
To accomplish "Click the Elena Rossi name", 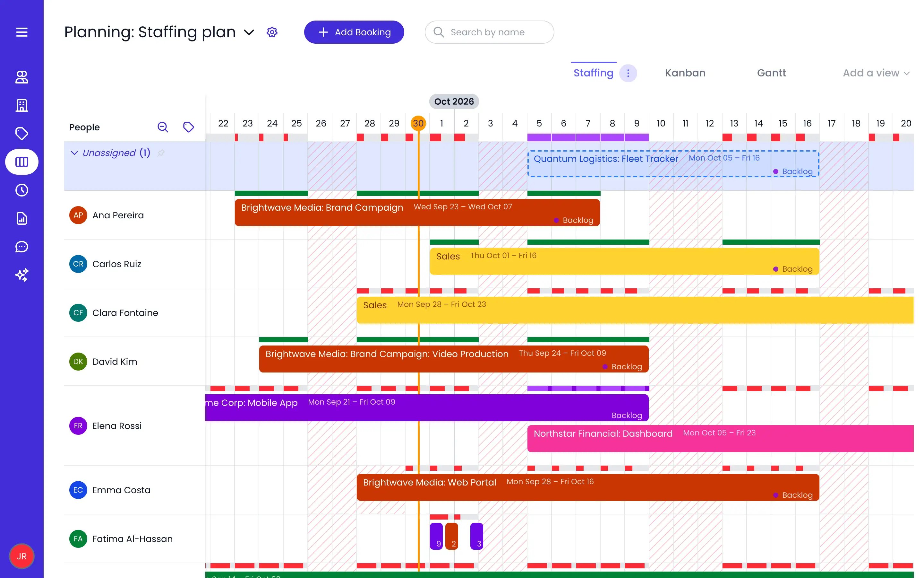I will (117, 426).
